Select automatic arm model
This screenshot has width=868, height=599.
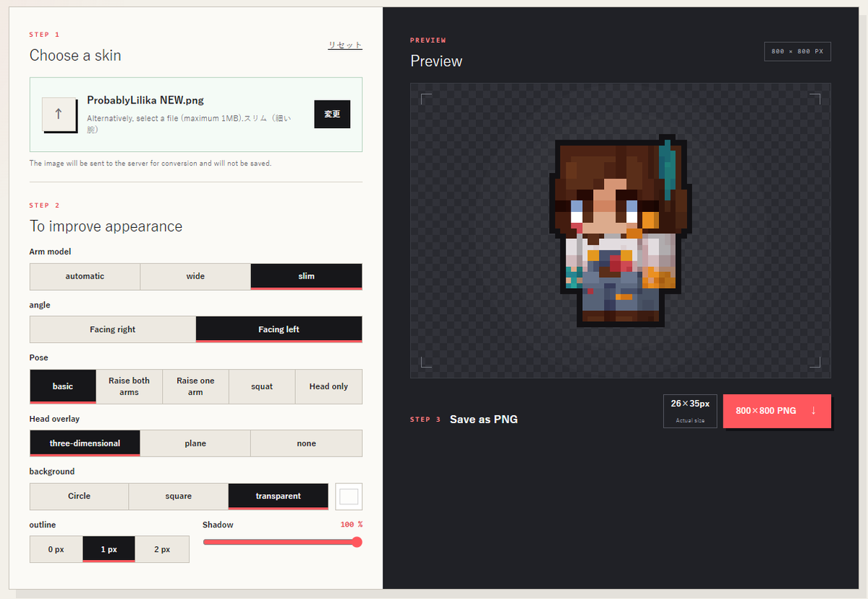(85, 276)
